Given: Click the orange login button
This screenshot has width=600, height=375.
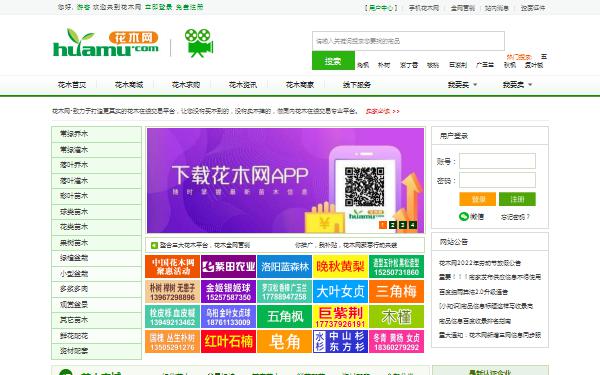Looking at the screenshot, I should tap(478, 199).
